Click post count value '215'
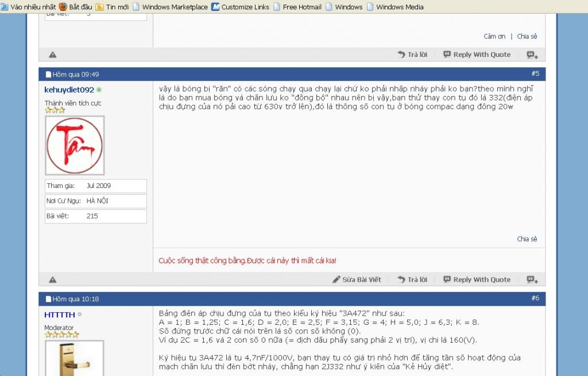This screenshot has height=376, width=588. 92,216
